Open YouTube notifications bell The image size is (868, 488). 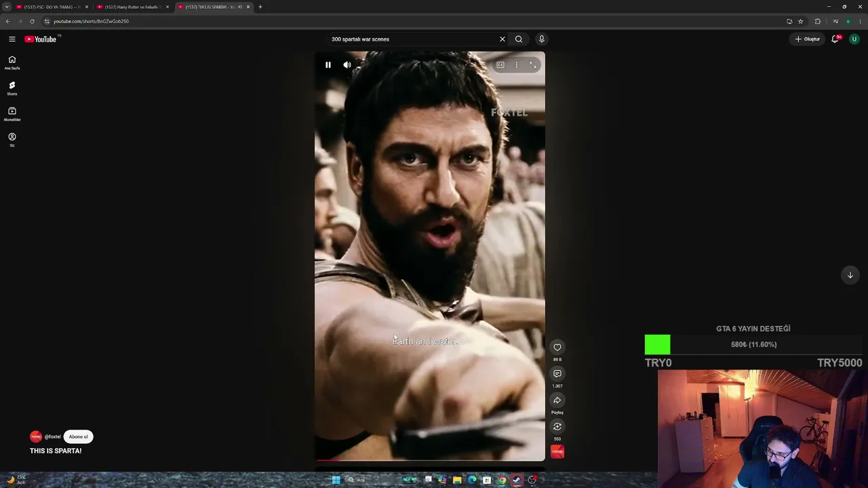click(835, 39)
